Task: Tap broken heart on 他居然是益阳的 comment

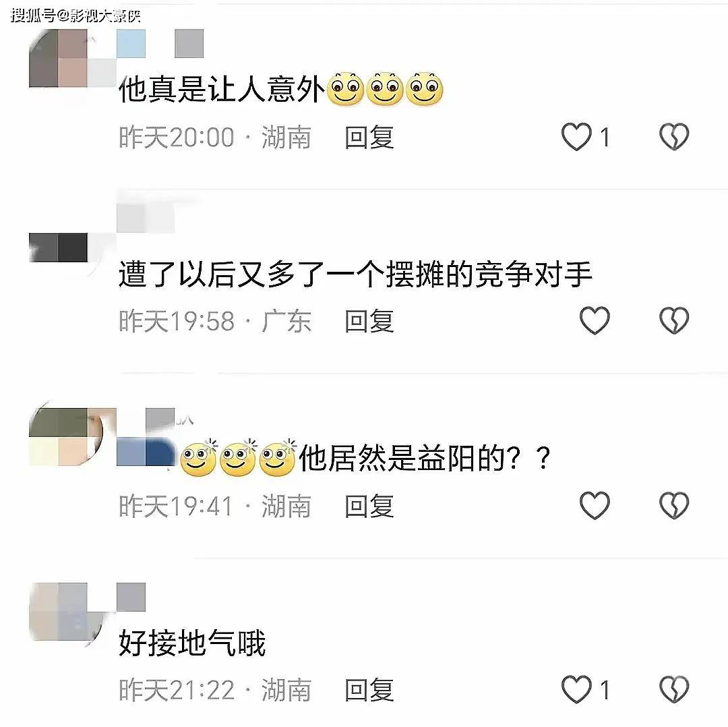Action: click(x=674, y=505)
